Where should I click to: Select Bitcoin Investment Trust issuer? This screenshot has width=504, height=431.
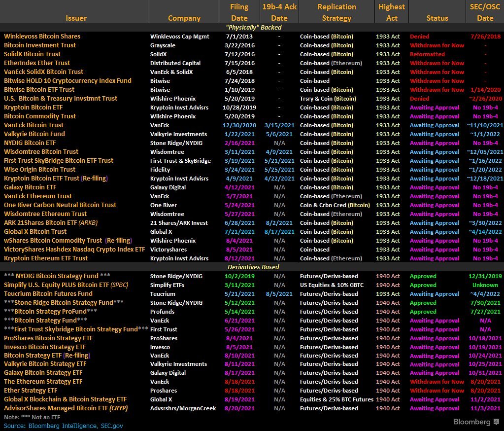(40, 45)
